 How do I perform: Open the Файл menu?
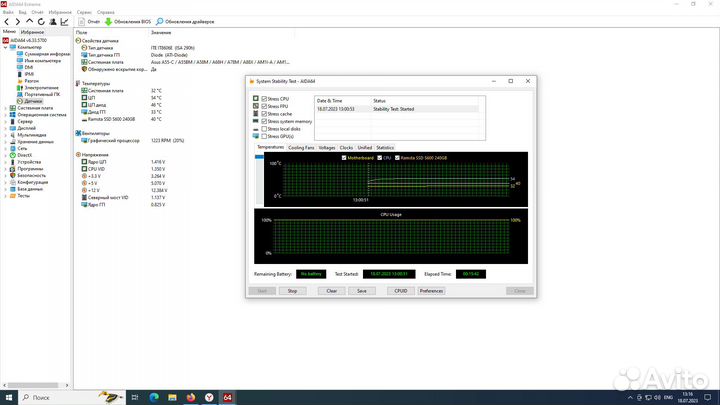click(x=8, y=12)
